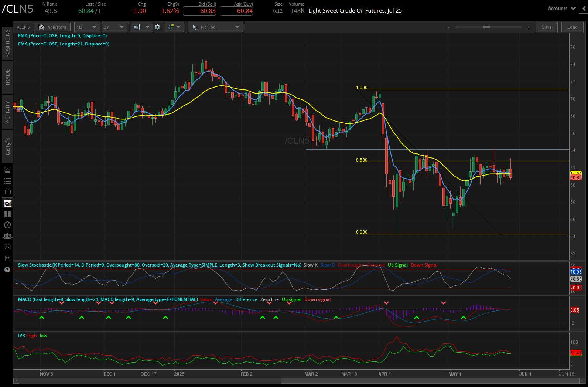This screenshot has height=387, width=588.
Task: Click the NOV 3 date on time axis
Action: click(46, 374)
